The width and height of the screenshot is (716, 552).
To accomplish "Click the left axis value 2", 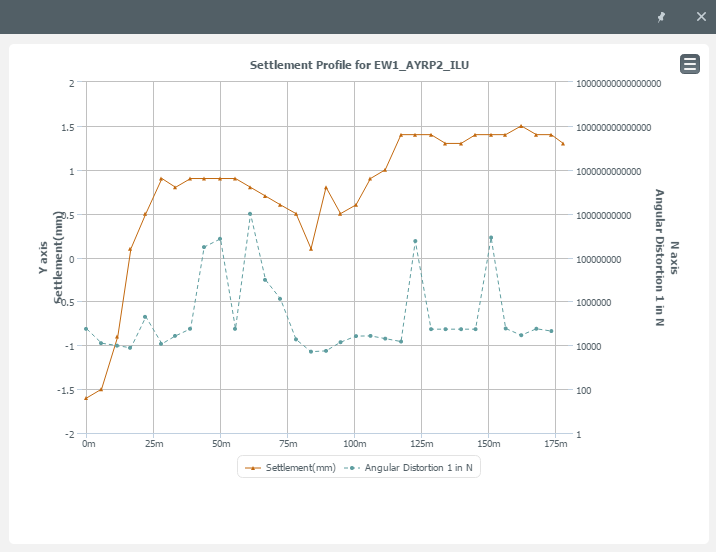I will (x=72, y=84).
